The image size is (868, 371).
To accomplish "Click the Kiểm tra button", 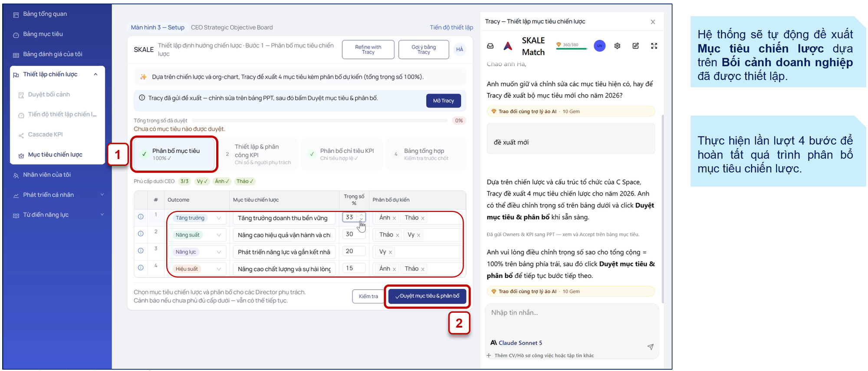I will (368, 296).
